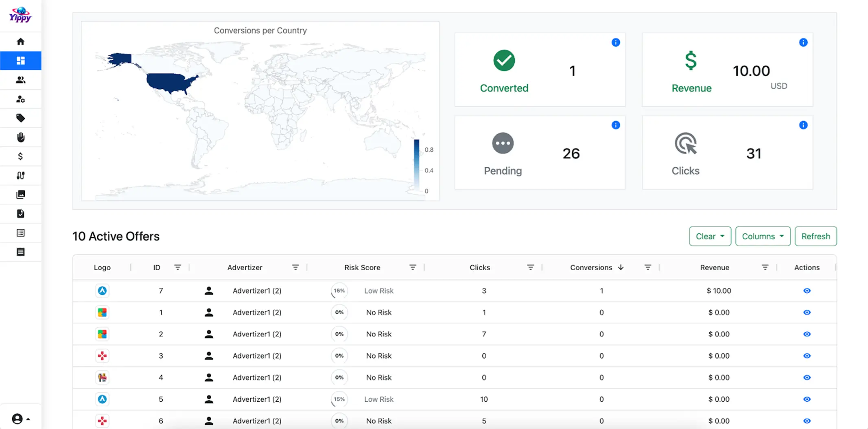Viewport: 868px width, 429px height.
Task: Select the Dashboard icon in the sidebar
Action: (20, 60)
